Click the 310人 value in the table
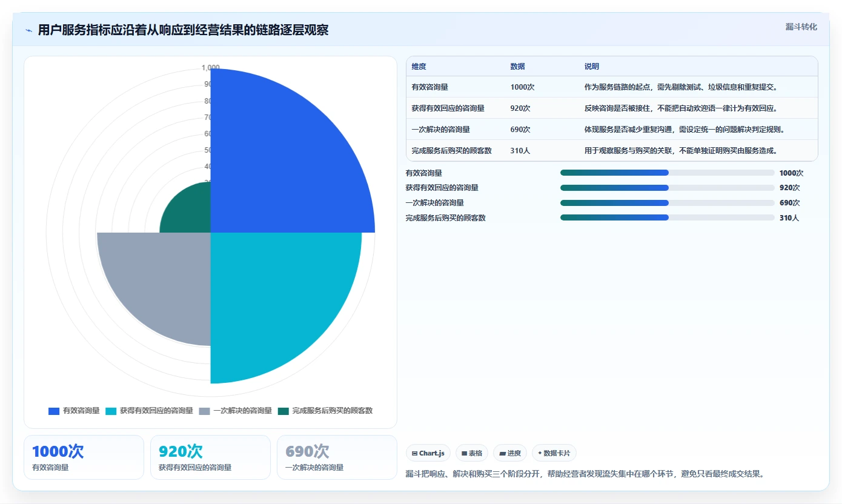842x504 pixels. [520, 151]
